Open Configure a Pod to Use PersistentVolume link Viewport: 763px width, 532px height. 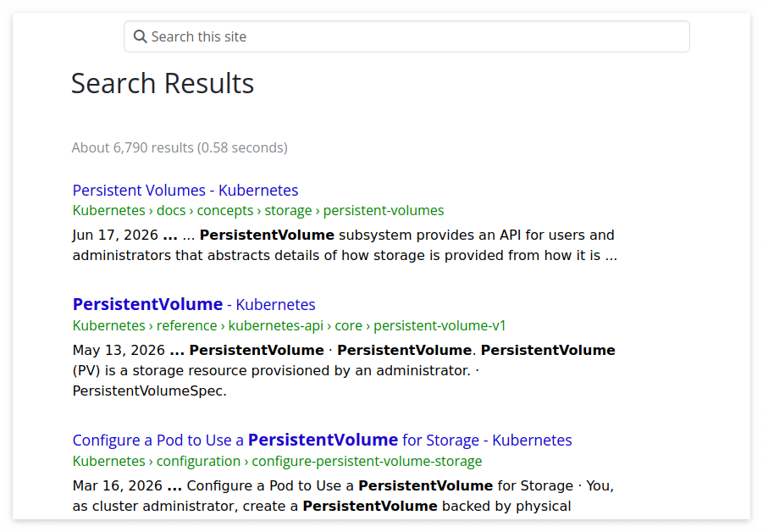pyautogui.click(x=322, y=440)
